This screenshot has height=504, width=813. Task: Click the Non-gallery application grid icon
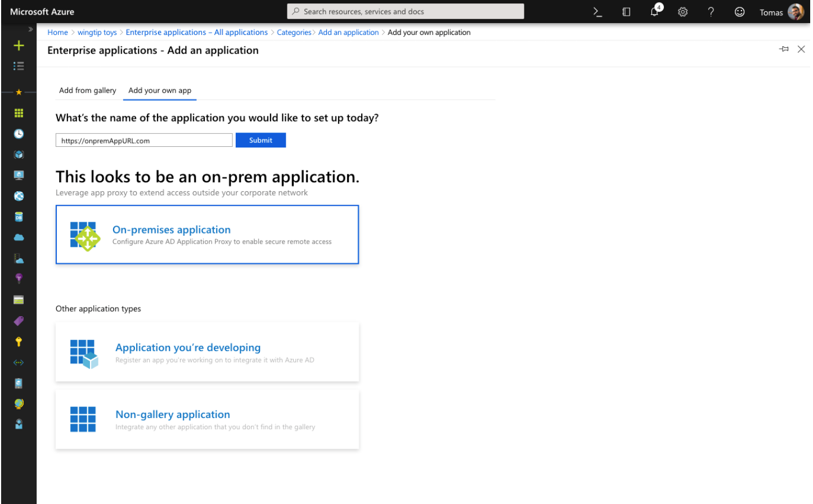pyautogui.click(x=83, y=420)
